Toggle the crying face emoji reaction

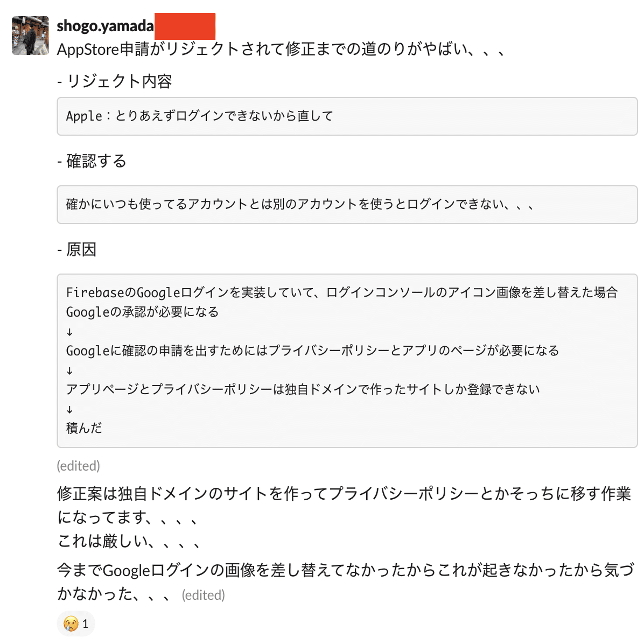70,624
